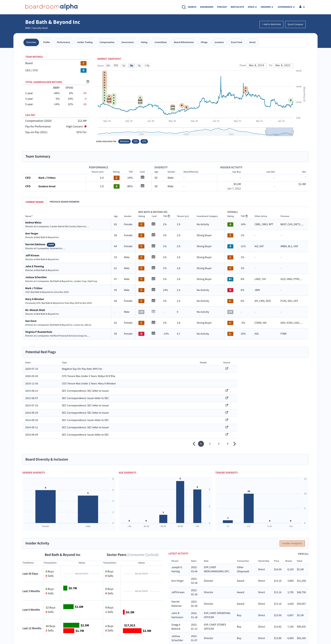Expand the INSIDERS dropdown menu
331x644 pixels.
[267, 7]
